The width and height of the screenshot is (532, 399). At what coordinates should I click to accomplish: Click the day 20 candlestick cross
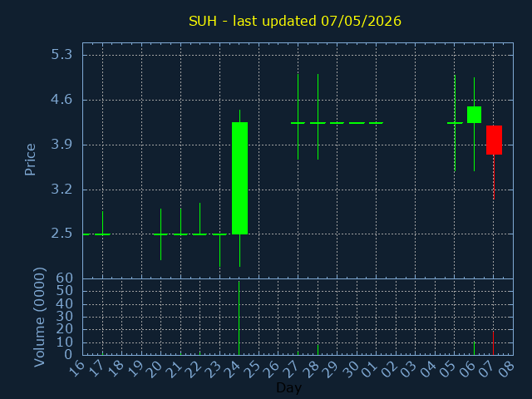pos(160,234)
